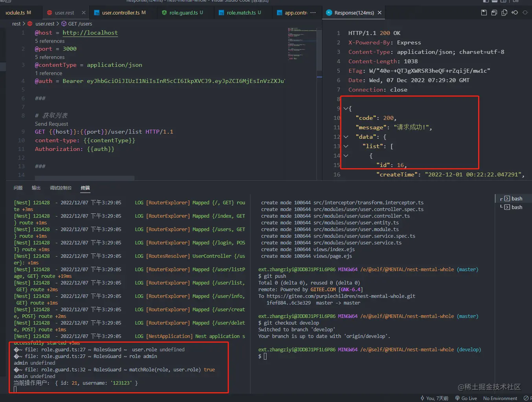
Task: Click the second bash terminal icon
Action: click(507, 207)
